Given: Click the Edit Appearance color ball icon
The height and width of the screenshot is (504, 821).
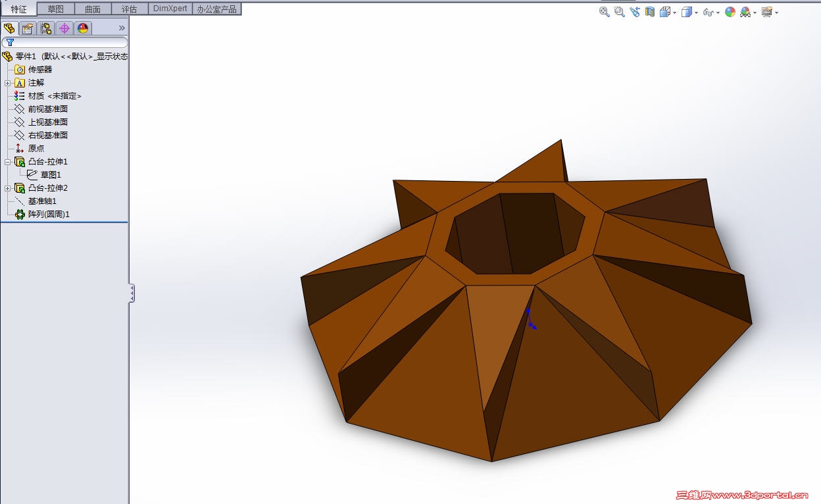Looking at the screenshot, I should click(730, 12).
